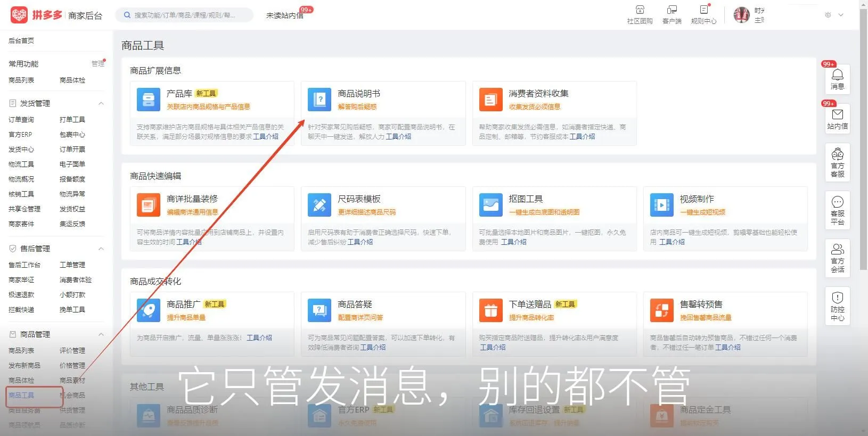Click the 尺码表模板 ruler icon
Viewport: 868px width, 436px height.
[x=320, y=205]
